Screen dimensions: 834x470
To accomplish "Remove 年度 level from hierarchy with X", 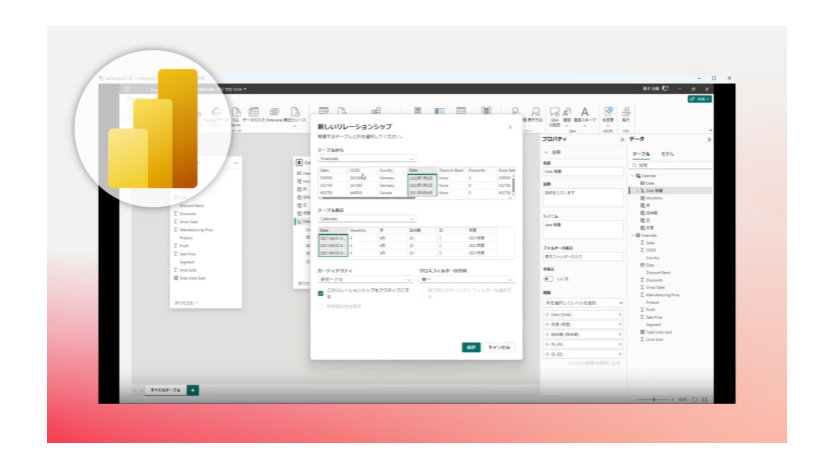I will pos(620,324).
